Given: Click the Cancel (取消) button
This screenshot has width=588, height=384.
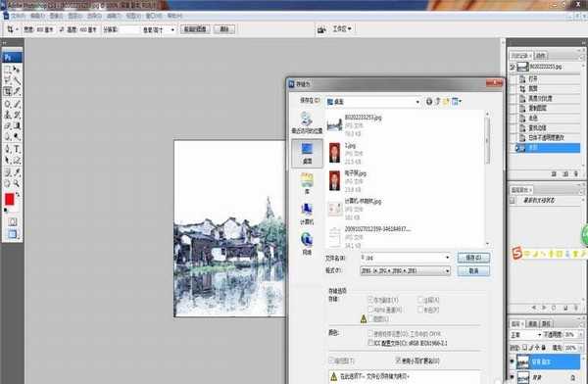Looking at the screenshot, I should pos(473,270).
